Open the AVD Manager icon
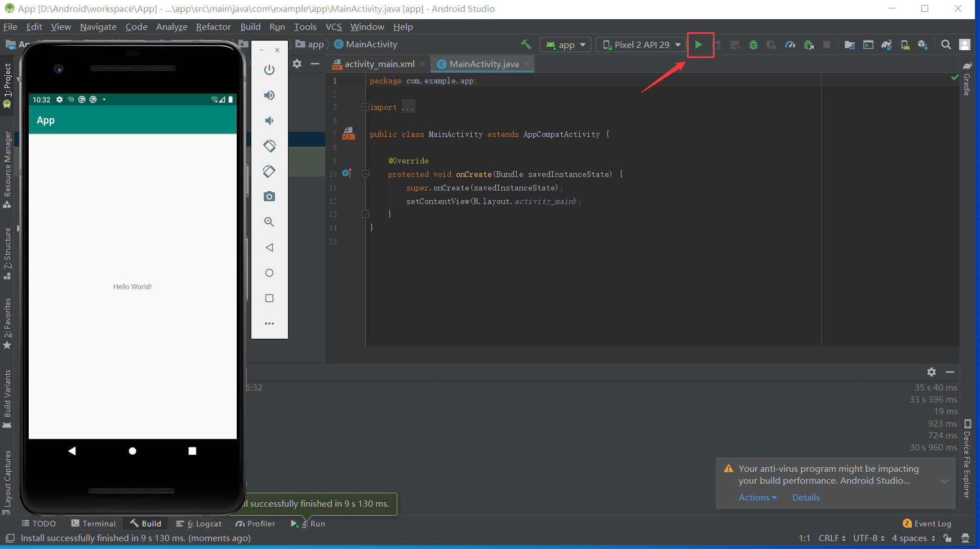 [905, 45]
